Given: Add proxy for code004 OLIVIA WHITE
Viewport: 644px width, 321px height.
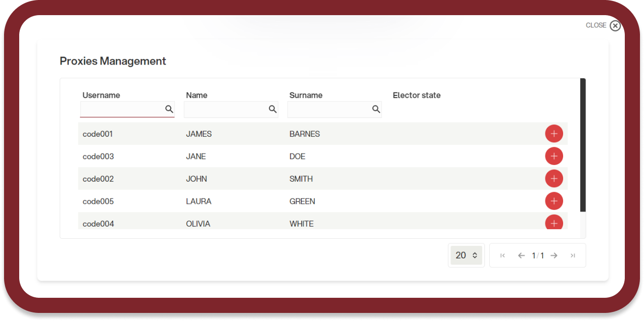Looking at the screenshot, I should click(554, 222).
